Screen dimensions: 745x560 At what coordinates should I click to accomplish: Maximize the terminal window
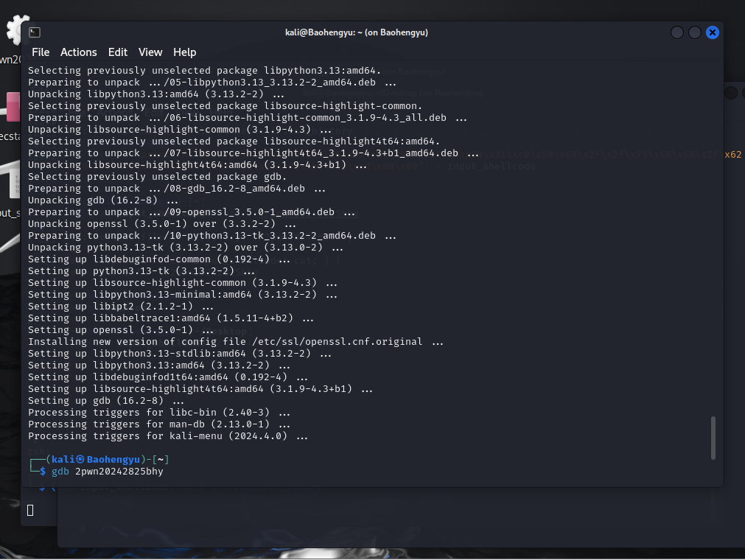click(x=695, y=32)
